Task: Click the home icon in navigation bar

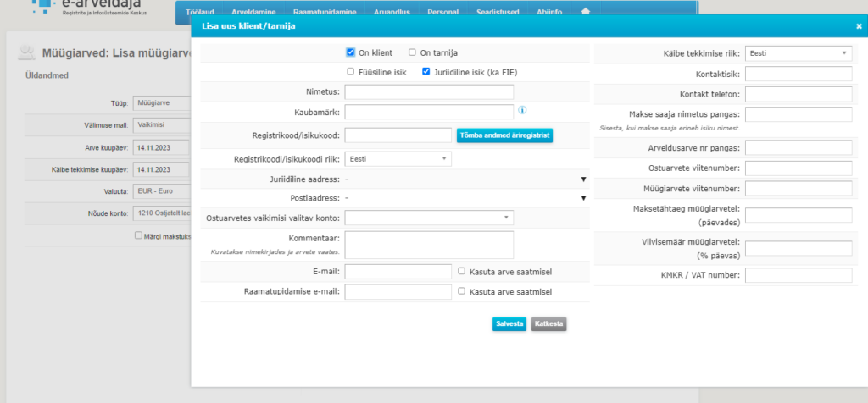Action: tap(585, 12)
